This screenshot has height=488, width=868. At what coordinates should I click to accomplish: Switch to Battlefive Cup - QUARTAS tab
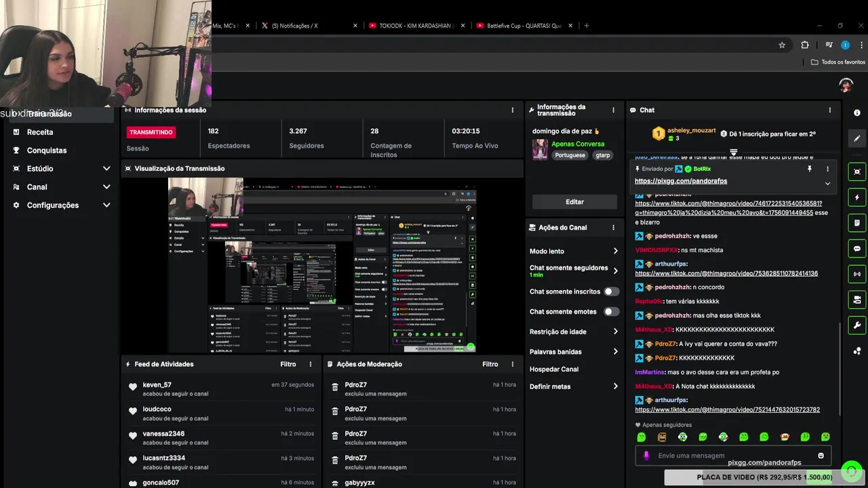524,26
